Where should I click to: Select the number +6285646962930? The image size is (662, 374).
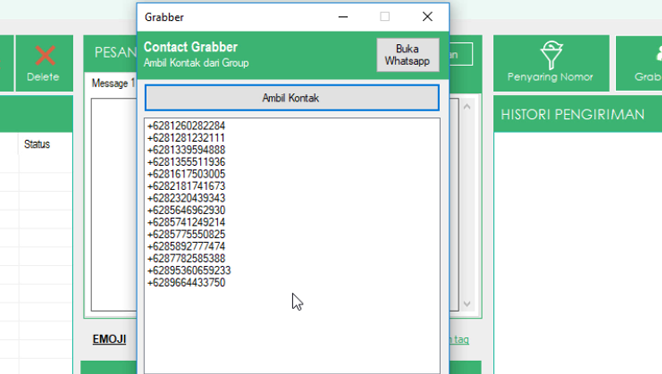pos(186,210)
